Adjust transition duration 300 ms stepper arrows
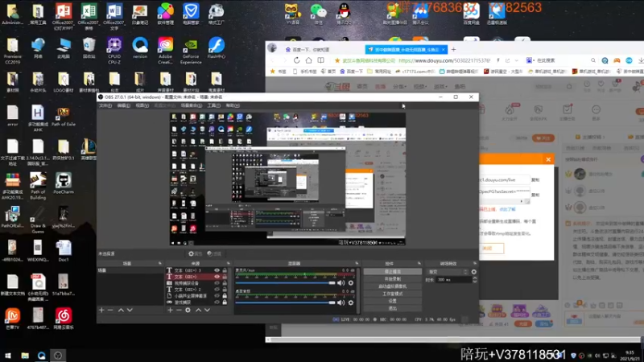 475,280
